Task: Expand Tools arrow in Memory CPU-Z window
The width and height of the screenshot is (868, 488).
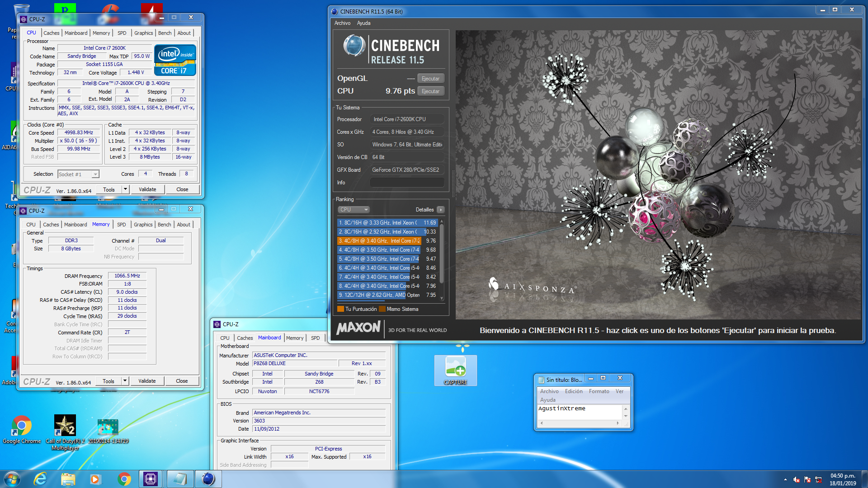Action: coord(125,381)
